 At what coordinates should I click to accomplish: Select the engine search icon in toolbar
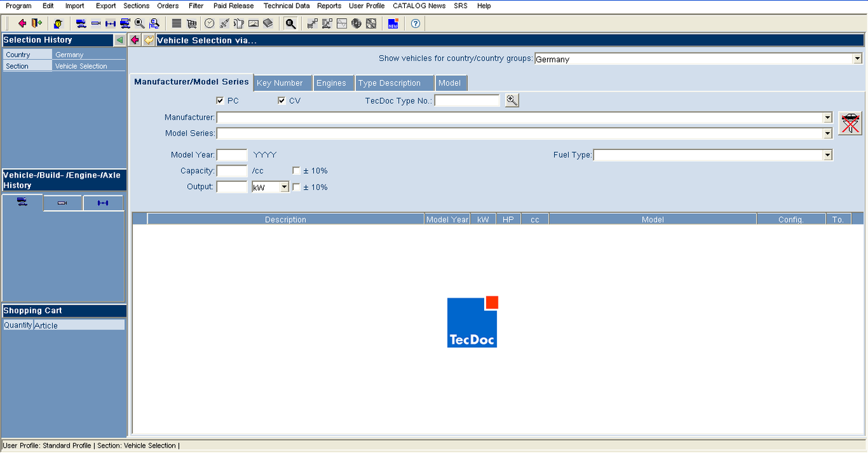[x=96, y=23]
